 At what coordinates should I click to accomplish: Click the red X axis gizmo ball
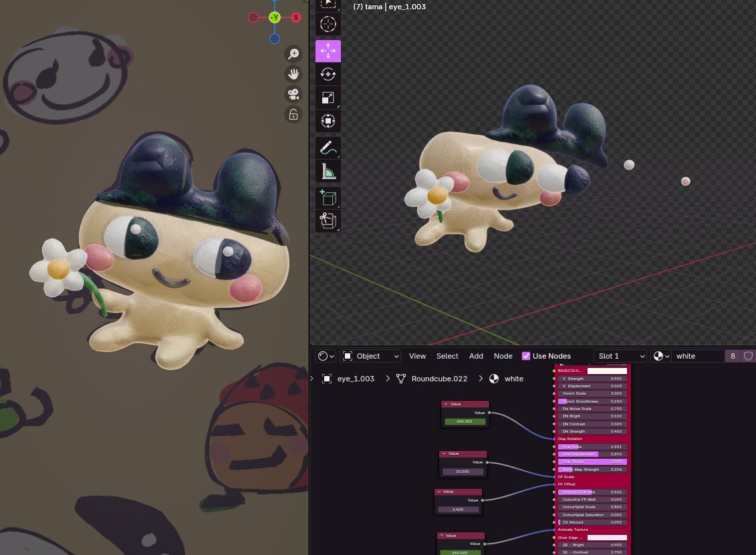[296, 17]
